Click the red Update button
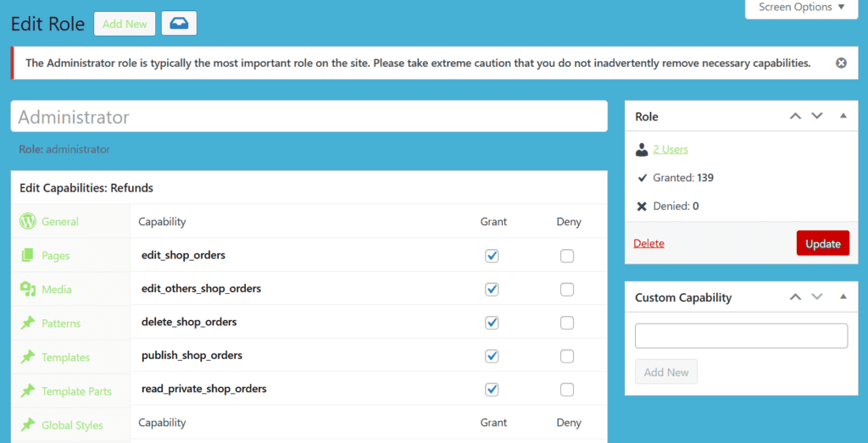868x443 pixels. [822, 243]
